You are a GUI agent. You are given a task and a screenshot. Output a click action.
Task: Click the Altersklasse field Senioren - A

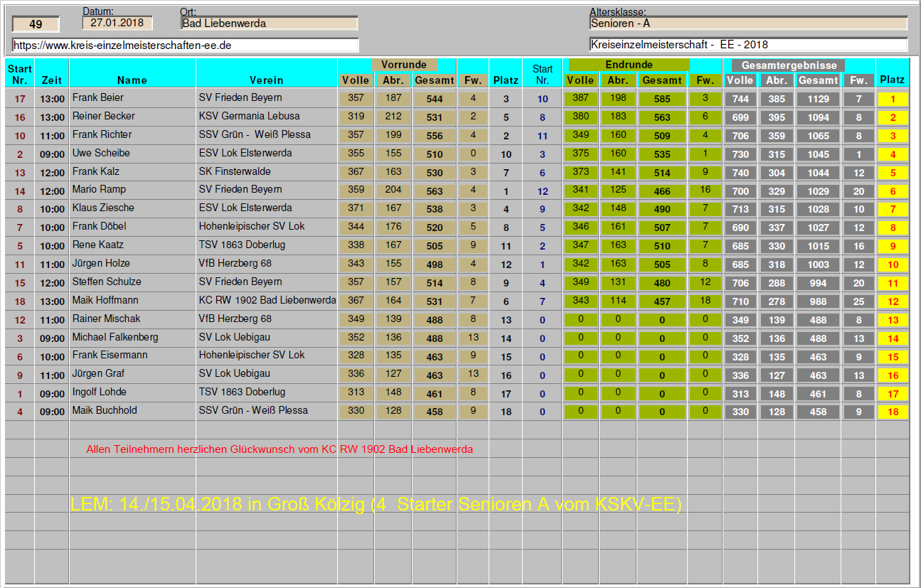click(748, 23)
